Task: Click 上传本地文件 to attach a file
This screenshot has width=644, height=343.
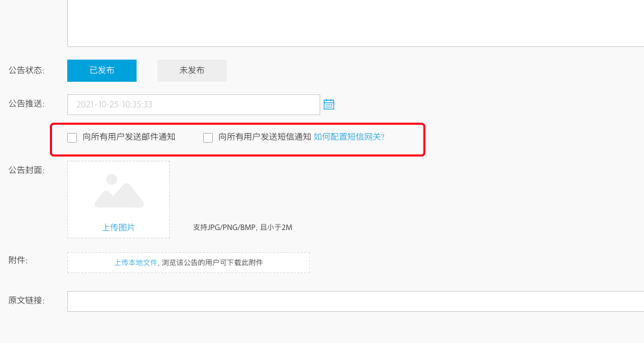Action: tap(136, 263)
